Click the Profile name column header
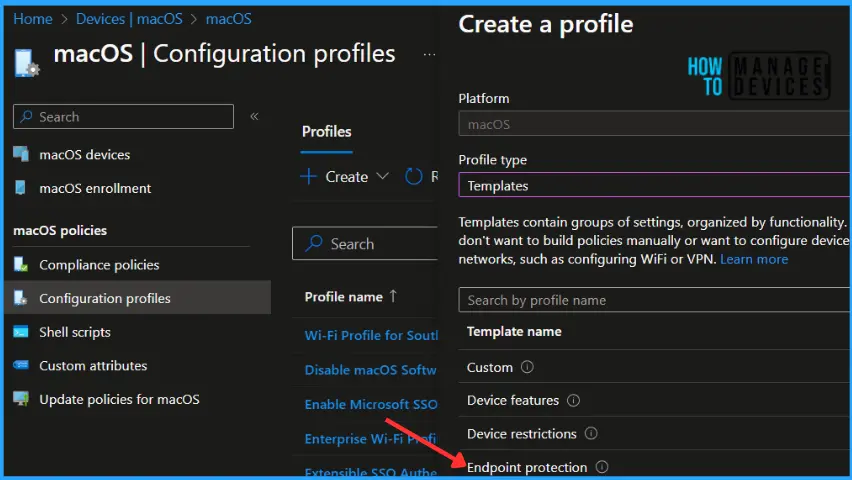 (343, 297)
